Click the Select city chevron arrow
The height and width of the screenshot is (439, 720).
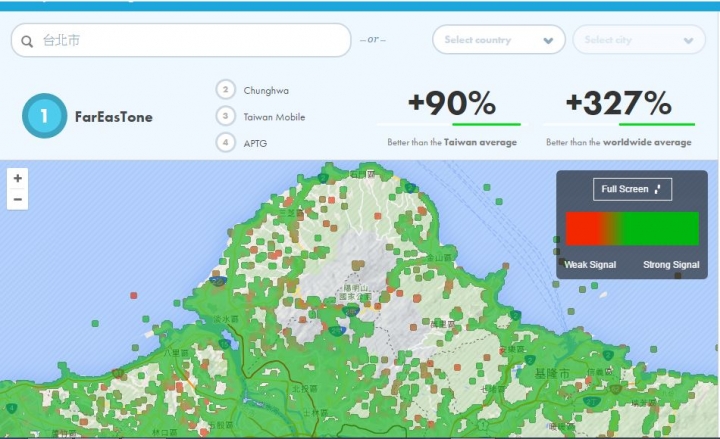688,40
